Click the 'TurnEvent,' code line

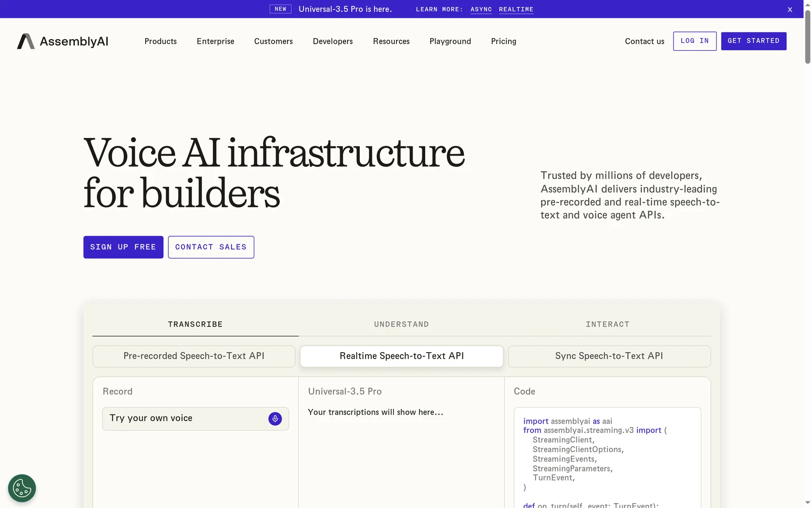554,478
